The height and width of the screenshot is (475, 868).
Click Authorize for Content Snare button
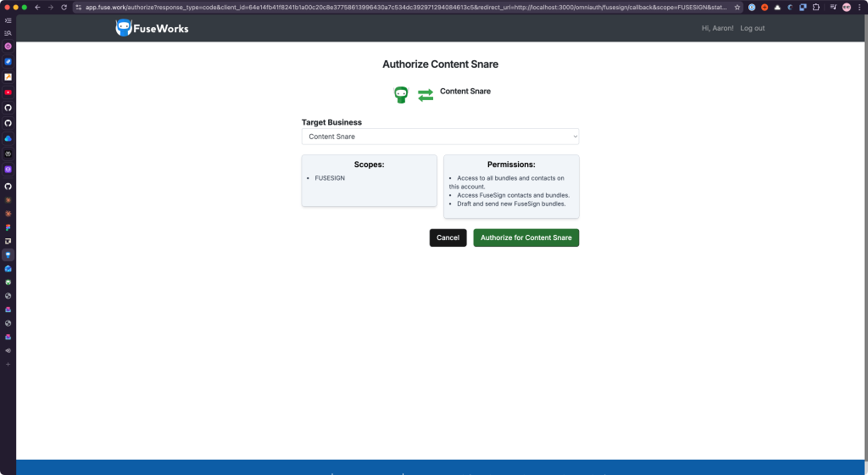(526, 237)
